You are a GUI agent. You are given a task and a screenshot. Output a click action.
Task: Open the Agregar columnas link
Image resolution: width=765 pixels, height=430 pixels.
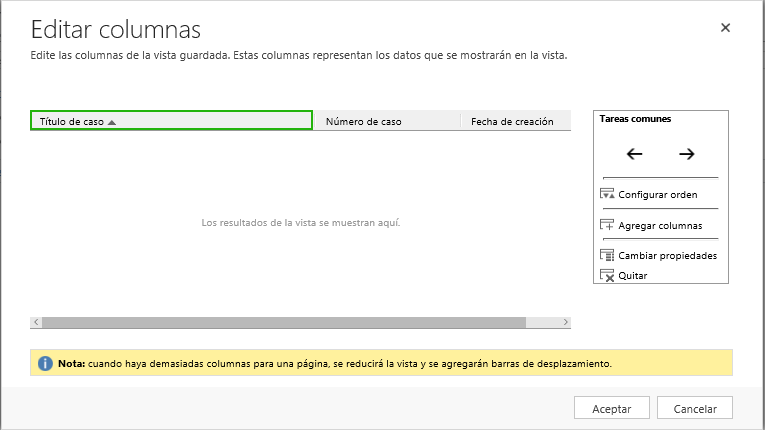tap(660, 226)
